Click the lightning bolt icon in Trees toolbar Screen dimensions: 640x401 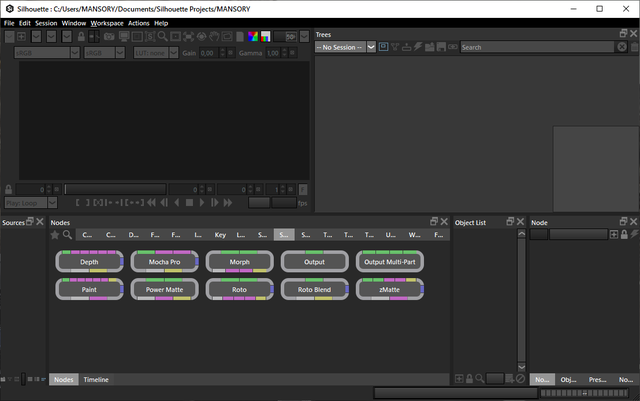418,47
